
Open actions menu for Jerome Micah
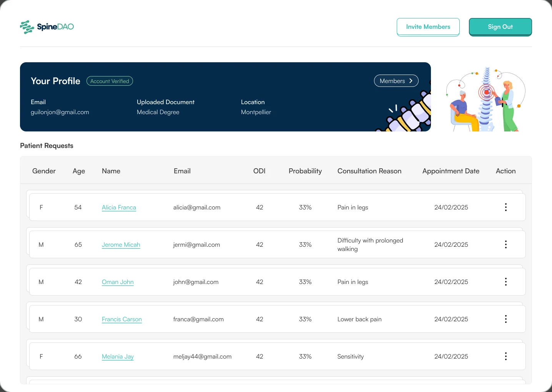point(505,244)
